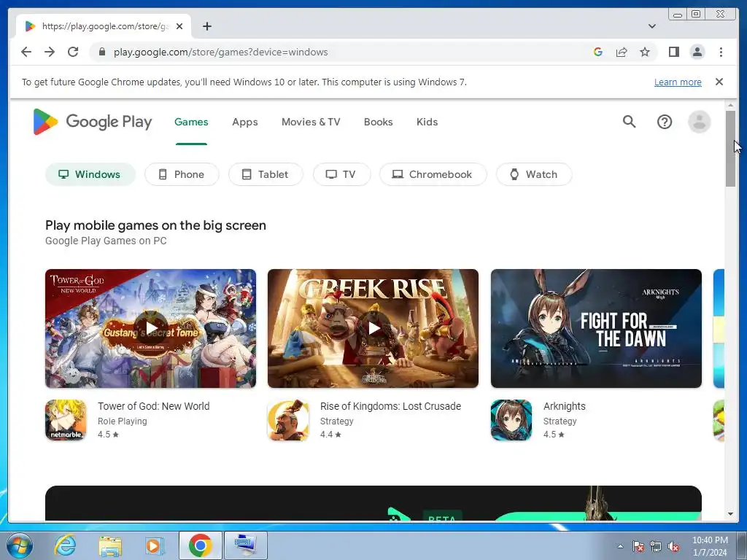Select the Phone device filter chip

pyautogui.click(x=182, y=174)
